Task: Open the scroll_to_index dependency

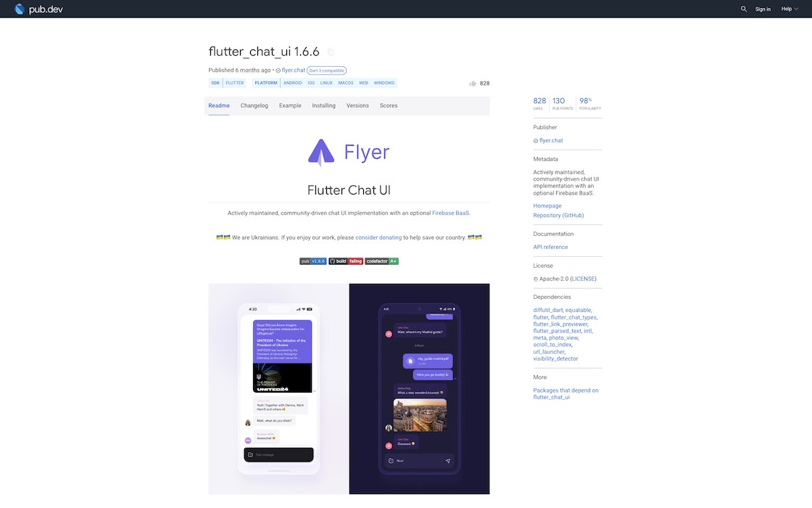Action: point(552,345)
